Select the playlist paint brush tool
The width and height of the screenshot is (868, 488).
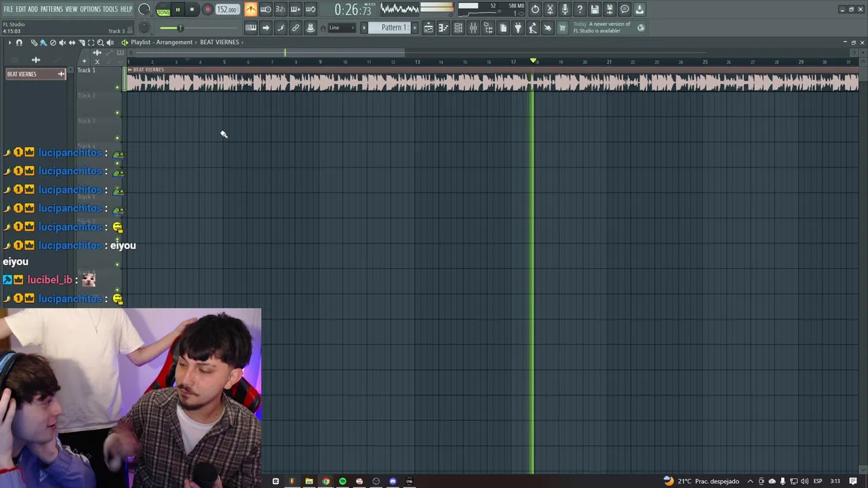click(43, 43)
